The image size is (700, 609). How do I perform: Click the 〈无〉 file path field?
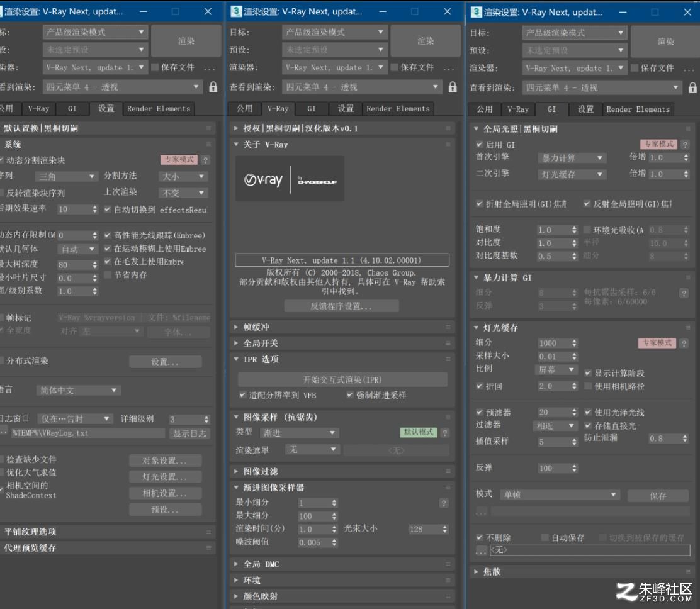click(x=590, y=550)
